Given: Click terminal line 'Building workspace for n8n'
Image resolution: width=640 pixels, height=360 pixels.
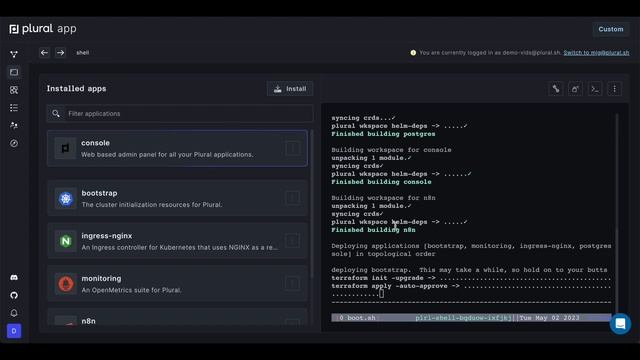Looking at the screenshot, I should (383, 198).
